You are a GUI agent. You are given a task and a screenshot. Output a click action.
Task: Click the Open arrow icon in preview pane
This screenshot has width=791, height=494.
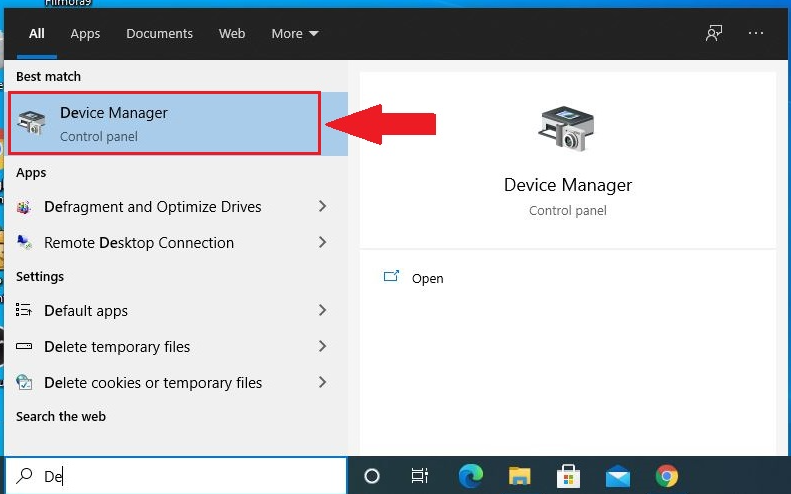pos(391,276)
